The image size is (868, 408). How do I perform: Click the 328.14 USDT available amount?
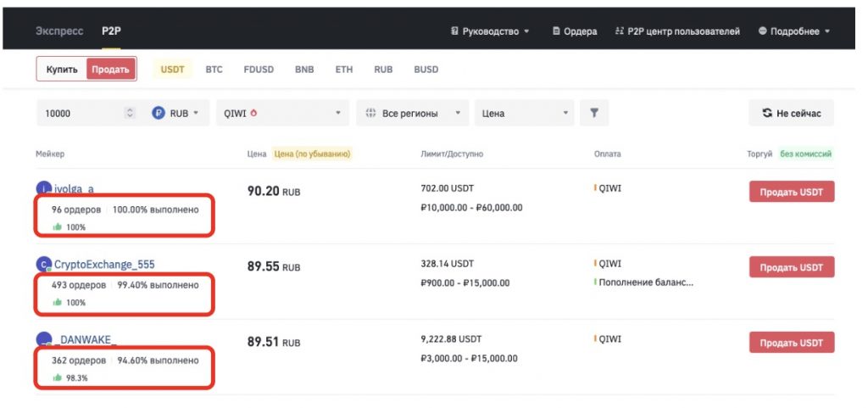pos(448,264)
